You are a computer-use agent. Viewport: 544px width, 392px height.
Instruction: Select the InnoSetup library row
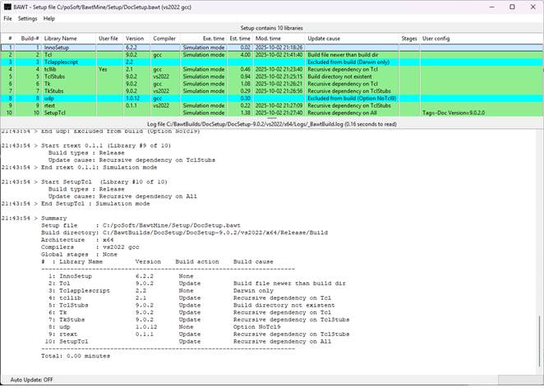58,48
